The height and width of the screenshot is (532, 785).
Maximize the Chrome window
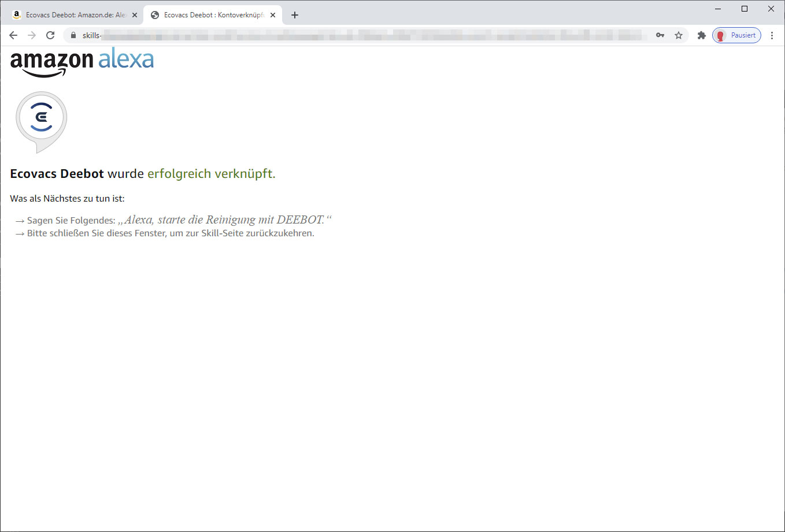click(x=745, y=9)
